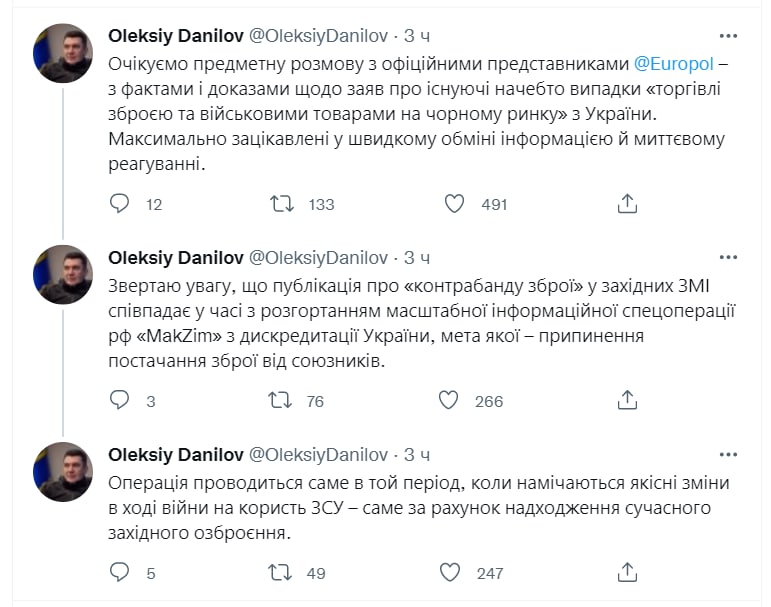Like the tweet with 266 likes
The height and width of the screenshot is (607, 771).
[x=449, y=401]
